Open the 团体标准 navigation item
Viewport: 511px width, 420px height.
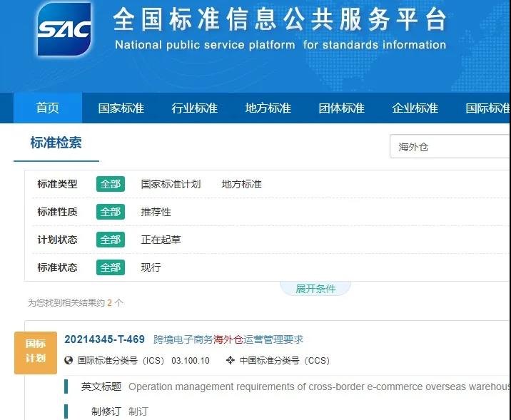[x=342, y=108]
